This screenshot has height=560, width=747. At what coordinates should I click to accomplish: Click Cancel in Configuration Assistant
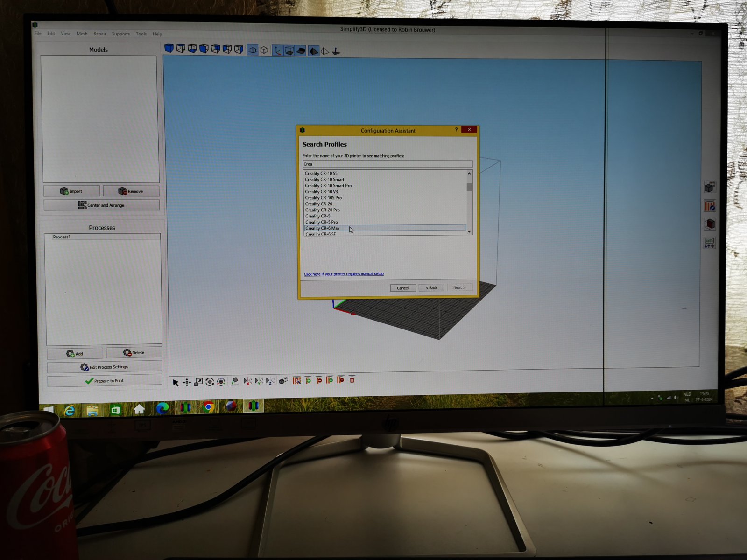click(x=402, y=288)
